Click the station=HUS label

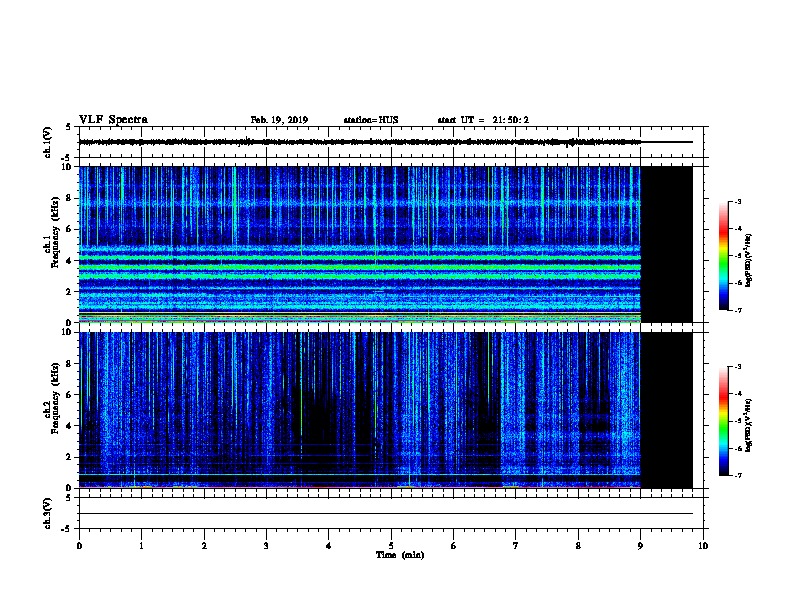[x=371, y=120]
